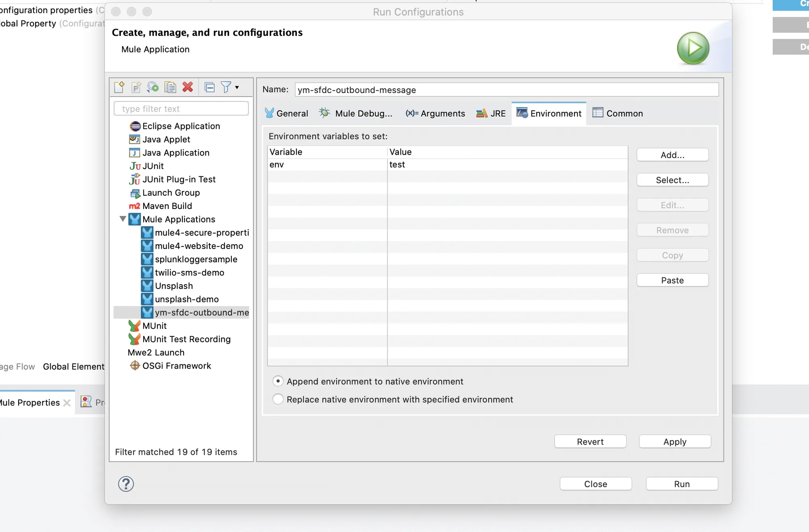Click the Paste button
Screen dimensions: 809x532
click(x=673, y=280)
